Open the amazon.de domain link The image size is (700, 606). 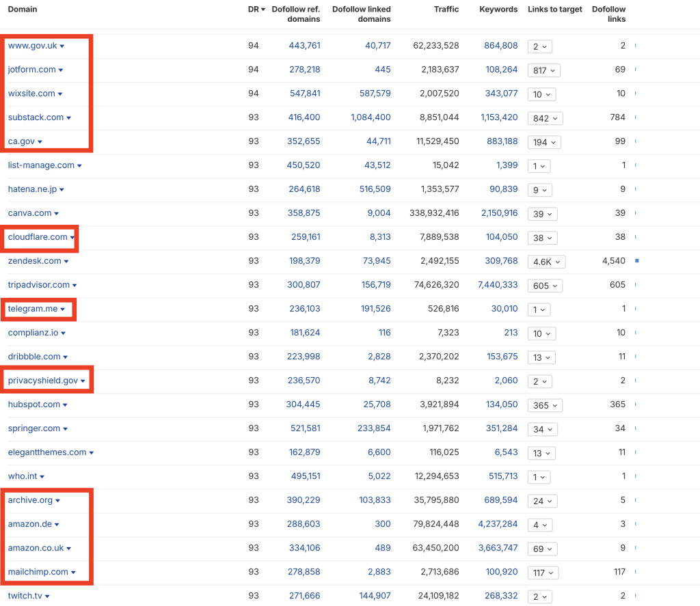pos(30,524)
